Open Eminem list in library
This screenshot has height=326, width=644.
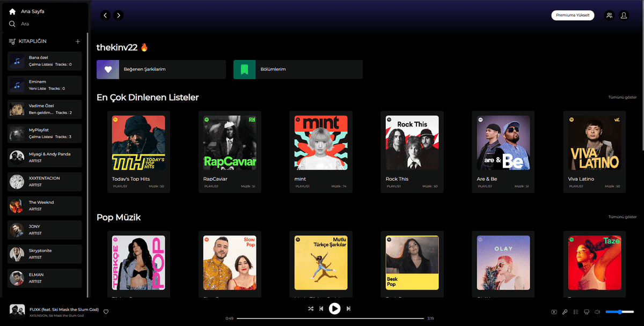click(46, 85)
